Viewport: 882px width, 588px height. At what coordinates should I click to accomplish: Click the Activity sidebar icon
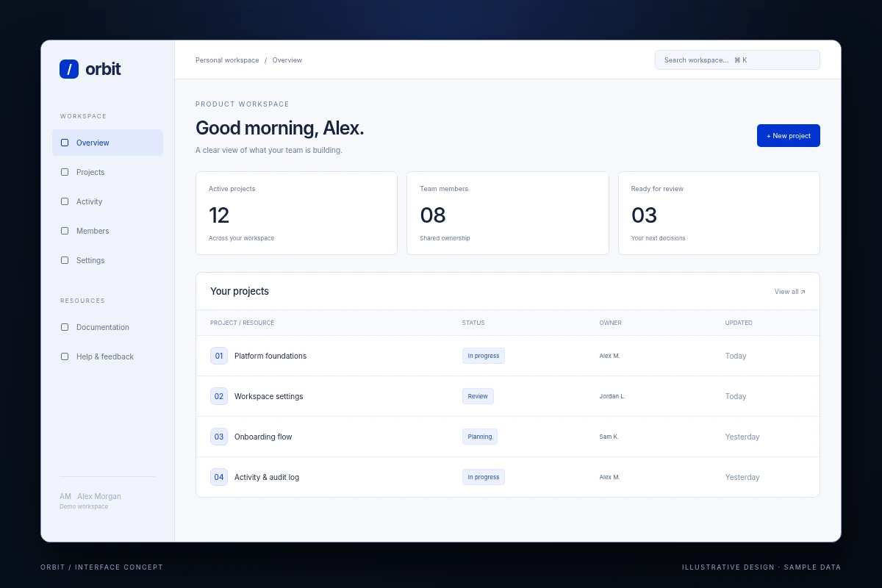point(65,201)
